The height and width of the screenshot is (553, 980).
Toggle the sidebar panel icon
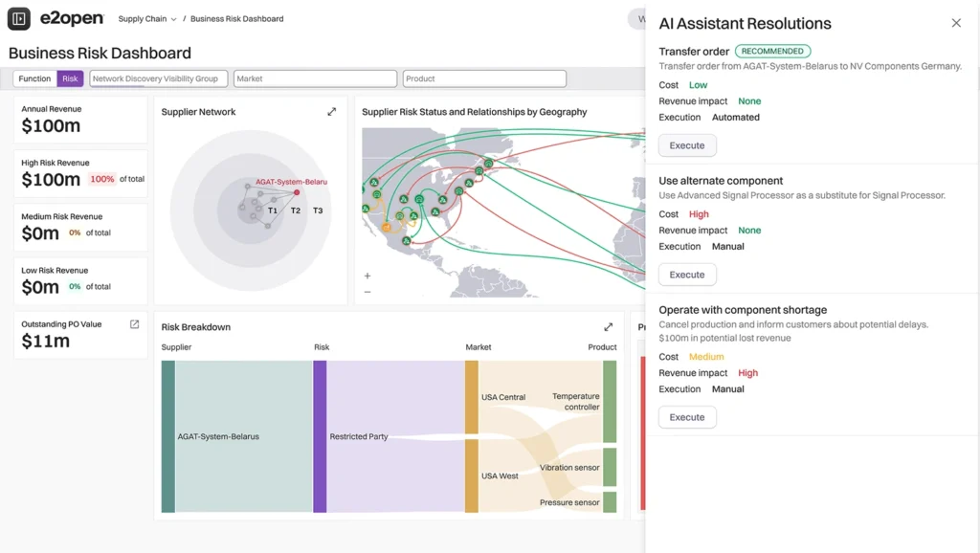coord(19,19)
